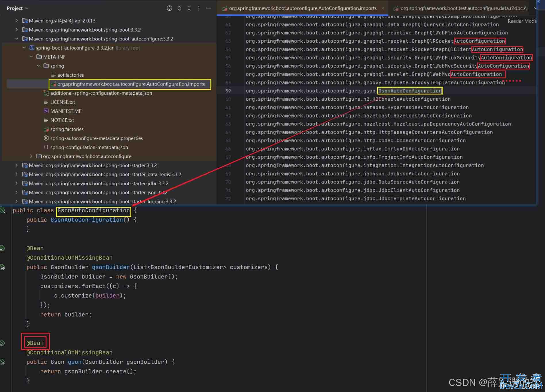Click gutter icon beside second @Bean annotation

[x=2, y=343]
